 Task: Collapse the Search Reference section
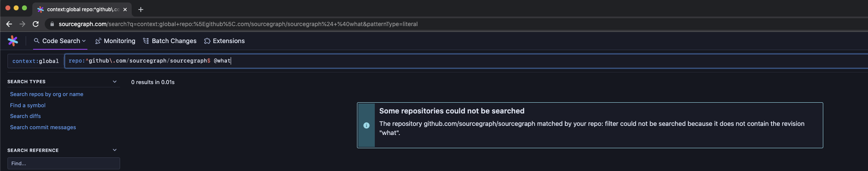pyautogui.click(x=115, y=150)
